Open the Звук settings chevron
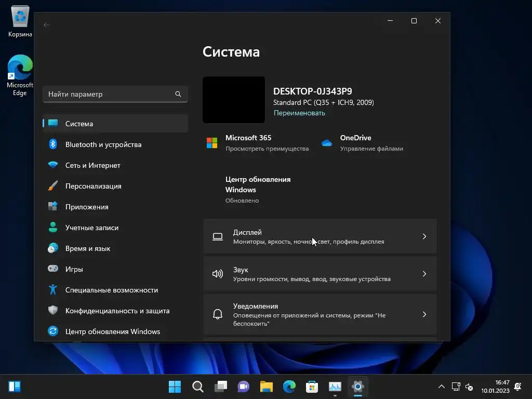This screenshot has height=399, width=532. (424, 274)
